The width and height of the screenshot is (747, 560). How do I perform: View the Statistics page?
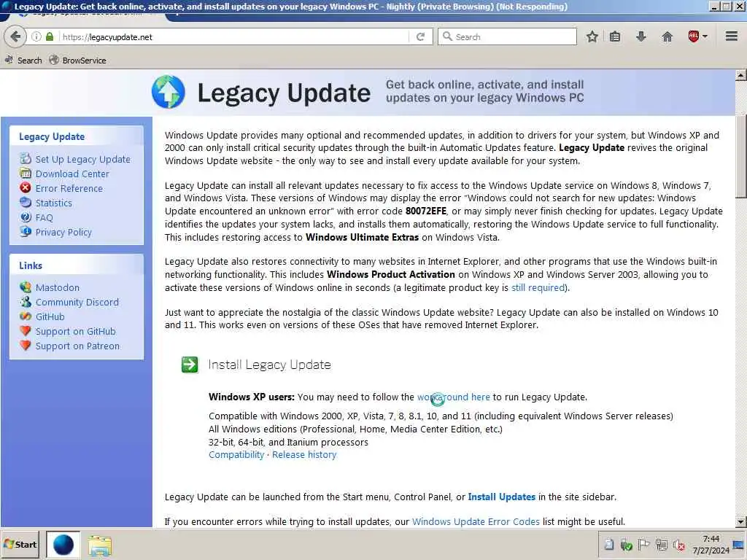54,203
